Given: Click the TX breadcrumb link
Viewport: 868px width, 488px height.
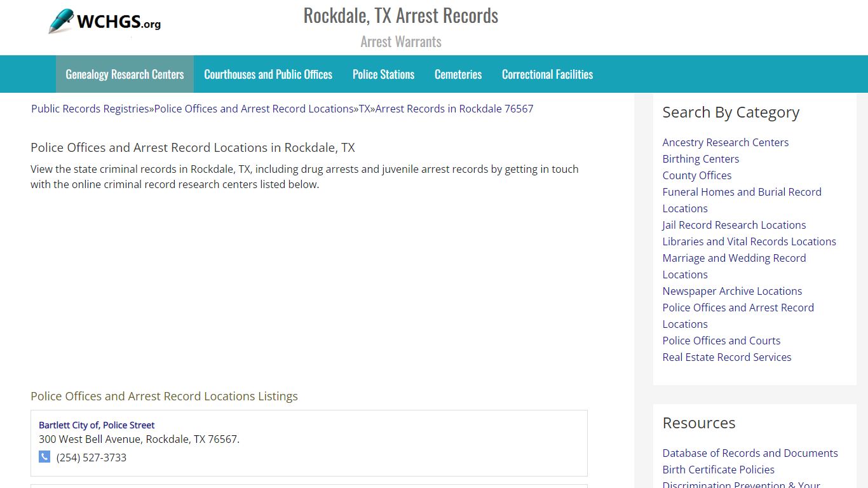Looking at the screenshot, I should [x=364, y=109].
